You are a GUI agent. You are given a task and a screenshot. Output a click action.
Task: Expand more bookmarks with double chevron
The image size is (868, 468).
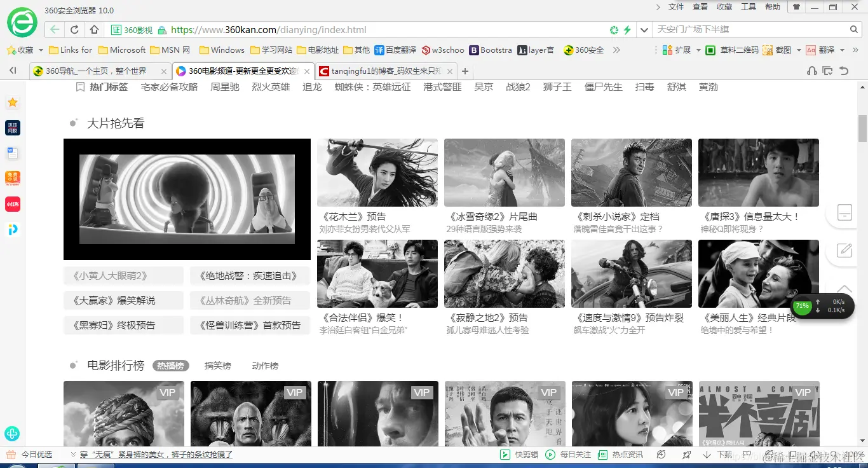click(x=616, y=50)
